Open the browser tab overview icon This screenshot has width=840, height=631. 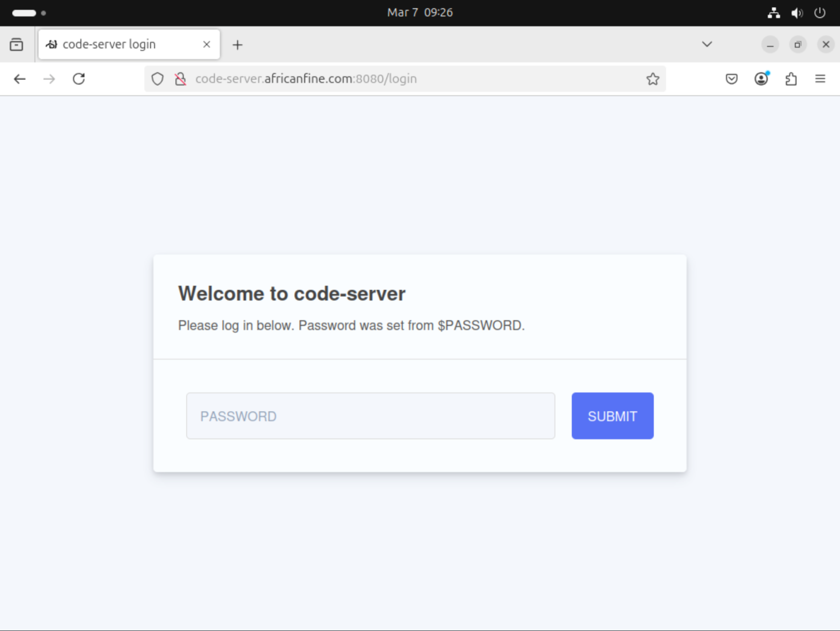(16, 44)
